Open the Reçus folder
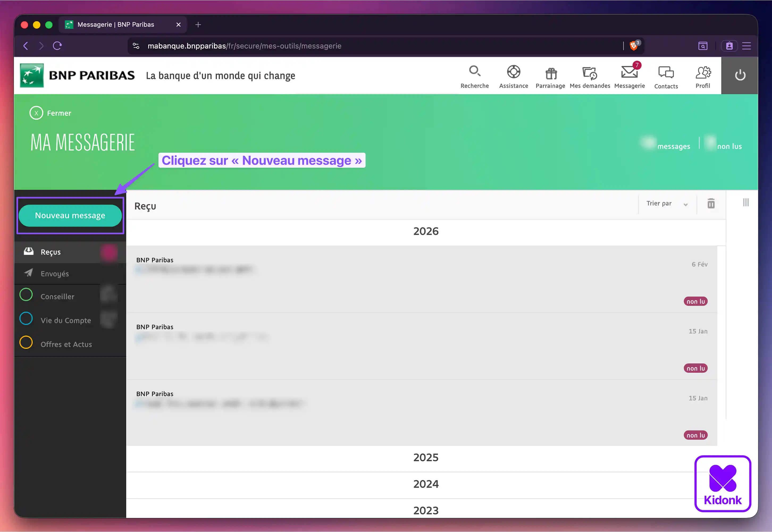Viewport: 772px width, 532px height. (70, 252)
